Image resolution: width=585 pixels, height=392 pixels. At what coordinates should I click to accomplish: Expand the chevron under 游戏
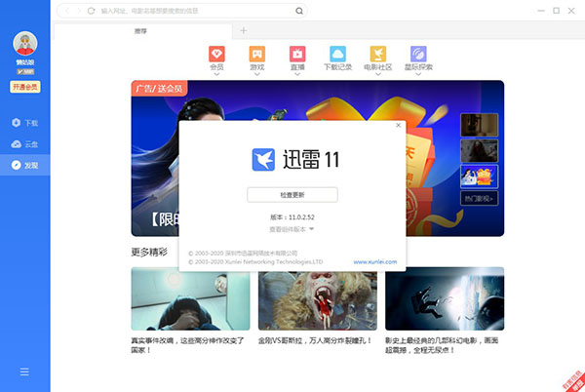[x=257, y=74]
